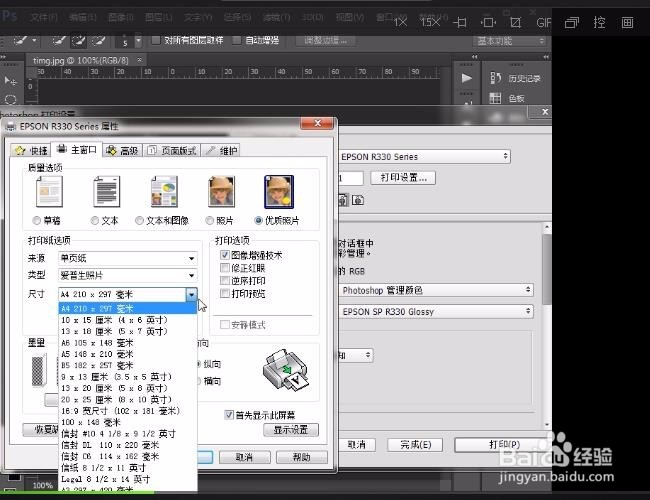Screen dimensions: 650x500
Task: Click the Actions play button icon
Action: pos(467,78)
